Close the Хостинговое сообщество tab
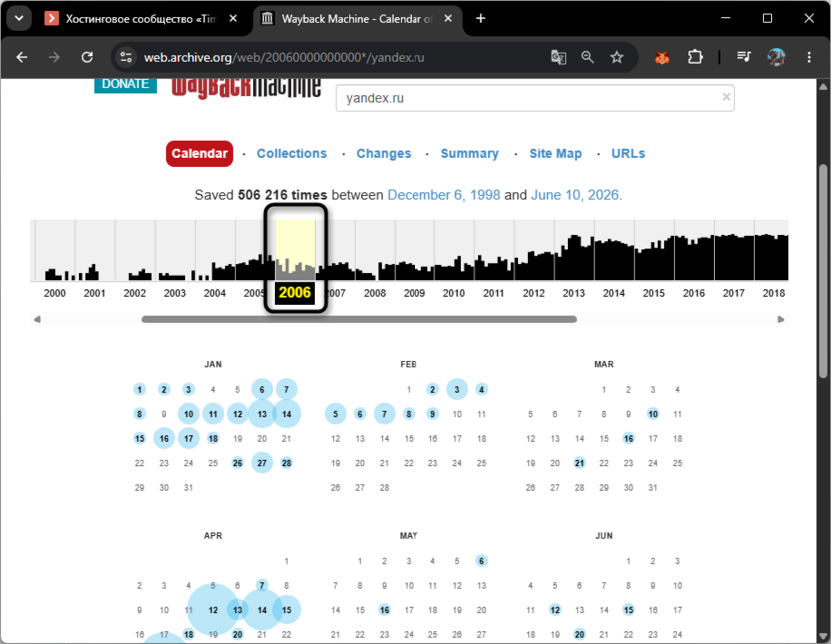Screen dimensions: 831x644 [233, 19]
